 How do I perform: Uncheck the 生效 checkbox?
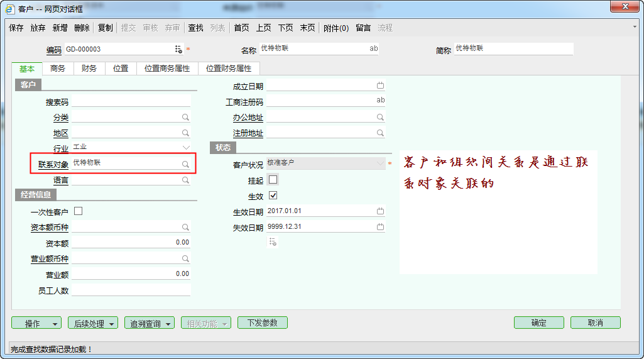coord(273,196)
